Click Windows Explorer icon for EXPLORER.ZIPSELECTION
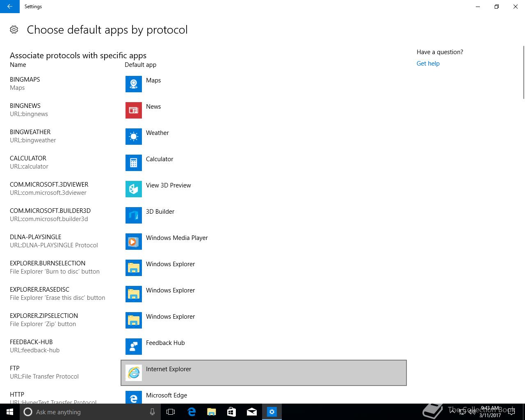The height and width of the screenshot is (420, 525). tap(134, 320)
